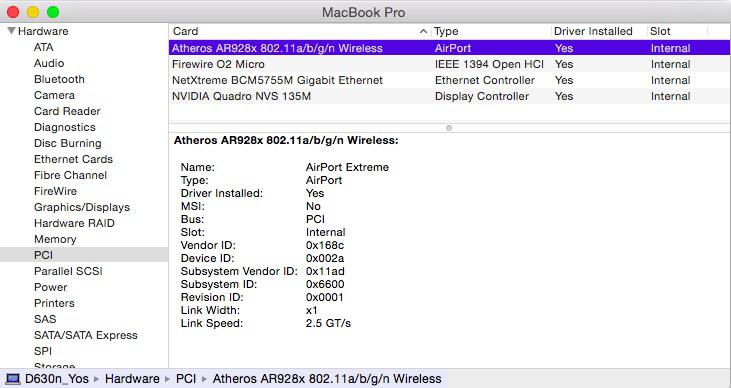Click the detail heading Atheros AR928x Wireless
Screen dimensions: 731x388
point(286,140)
